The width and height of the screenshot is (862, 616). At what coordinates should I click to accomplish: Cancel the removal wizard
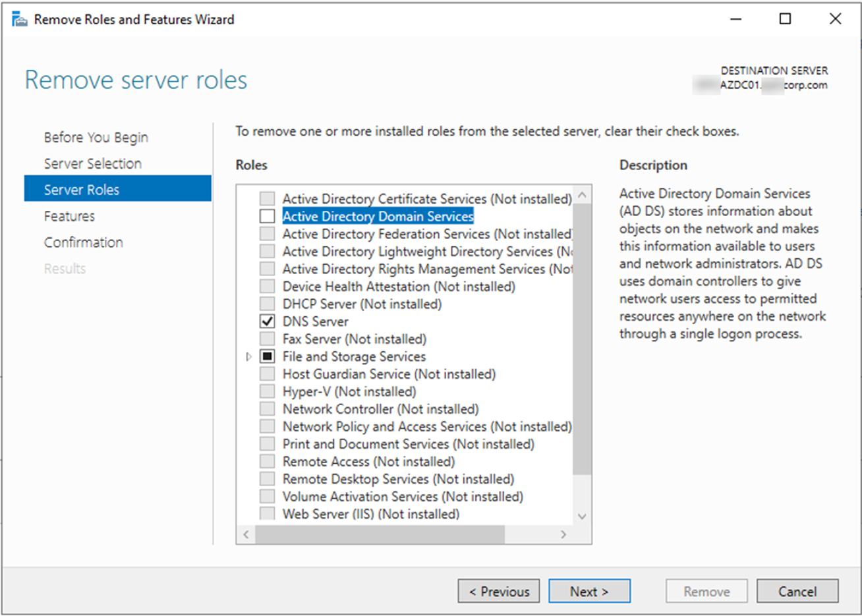pos(797,591)
